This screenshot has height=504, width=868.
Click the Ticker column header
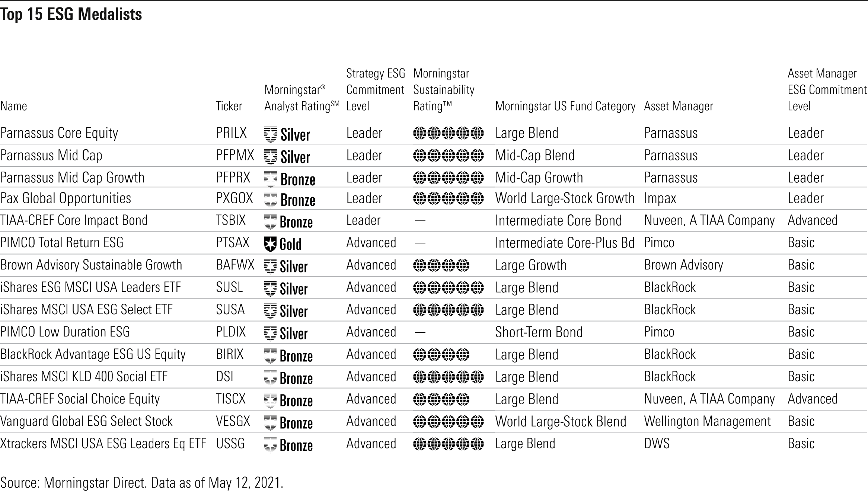[x=229, y=106]
